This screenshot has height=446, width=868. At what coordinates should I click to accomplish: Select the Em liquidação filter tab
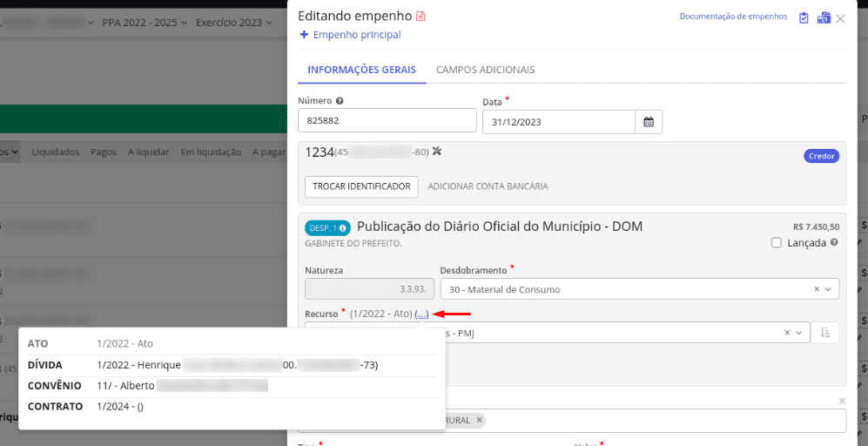pyautogui.click(x=211, y=152)
